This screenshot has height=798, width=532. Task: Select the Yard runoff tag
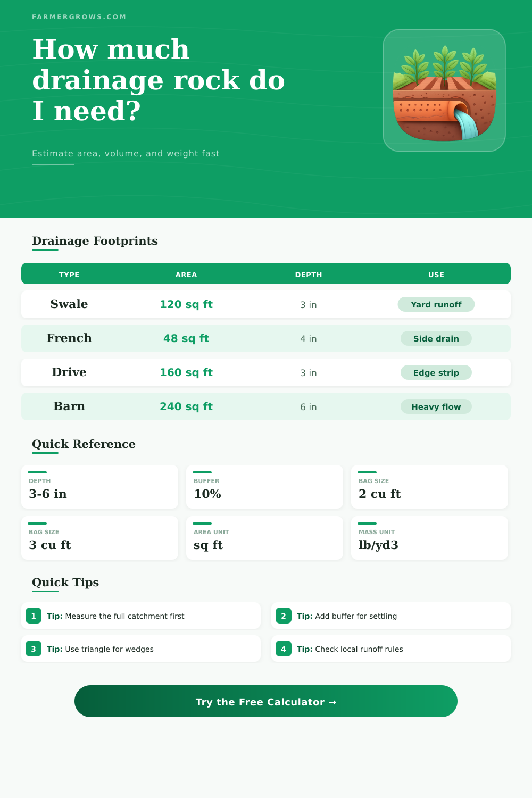click(436, 304)
